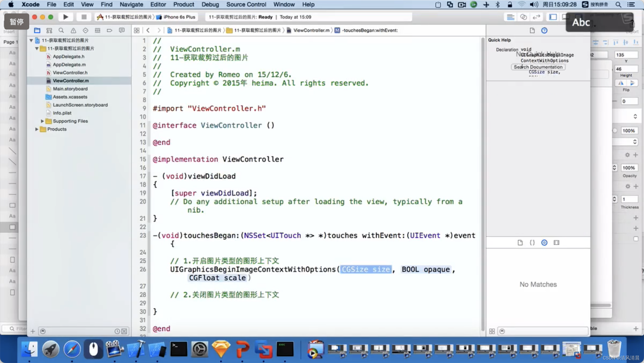Choose the iPhone 6s Plus destination

pos(176,17)
